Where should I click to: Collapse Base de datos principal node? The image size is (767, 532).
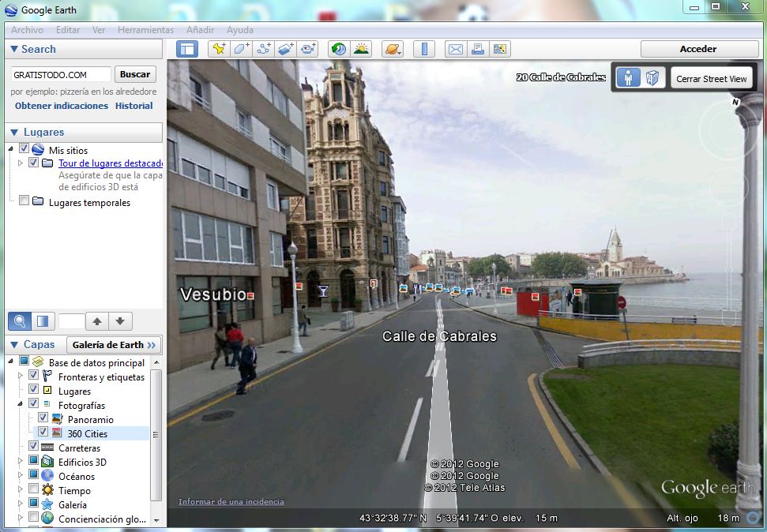pyautogui.click(x=11, y=362)
